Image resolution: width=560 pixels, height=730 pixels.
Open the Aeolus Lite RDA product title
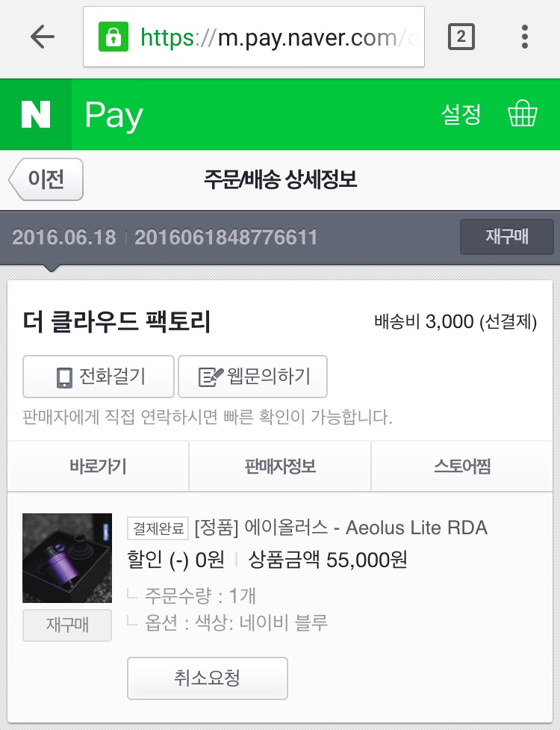tap(340, 528)
